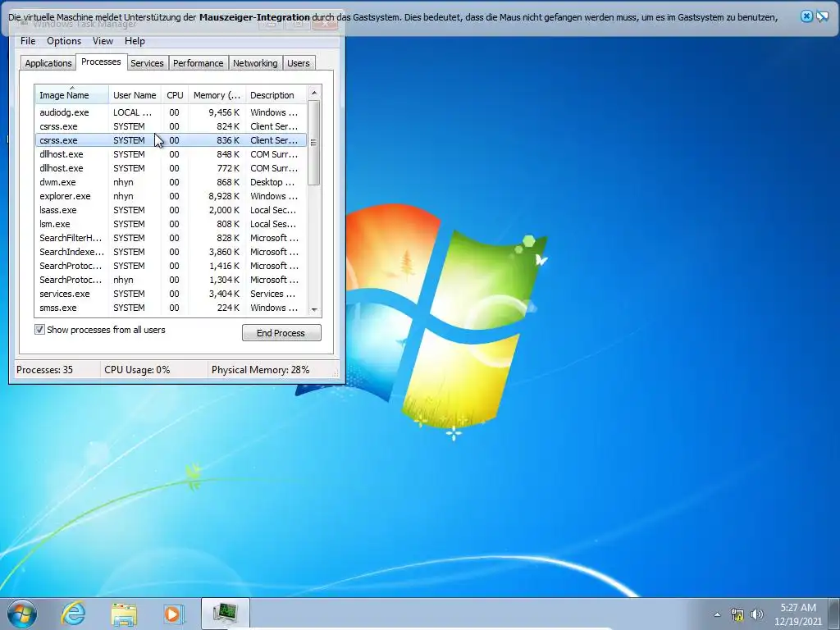Click the process list scroll up arrow
The width and height of the screenshot is (840, 630).
(x=314, y=94)
